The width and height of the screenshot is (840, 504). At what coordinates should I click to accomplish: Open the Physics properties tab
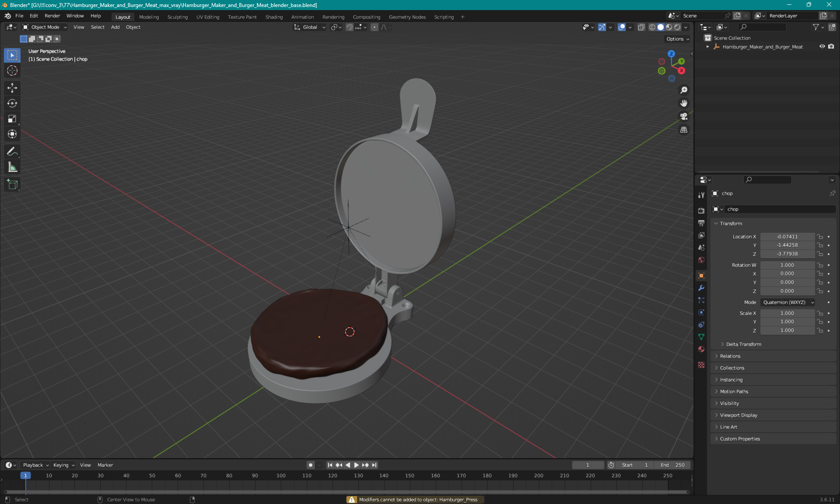coord(701,312)
